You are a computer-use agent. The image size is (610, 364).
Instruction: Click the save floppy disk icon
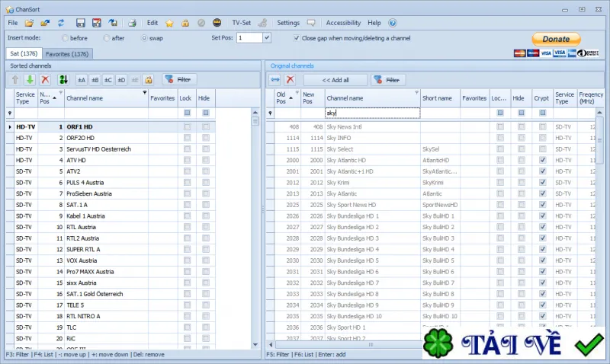80,23
